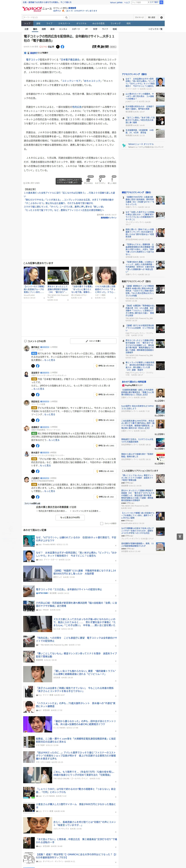
Task: Click the comment count icon showing 2742
Action: tap(43, 47)
